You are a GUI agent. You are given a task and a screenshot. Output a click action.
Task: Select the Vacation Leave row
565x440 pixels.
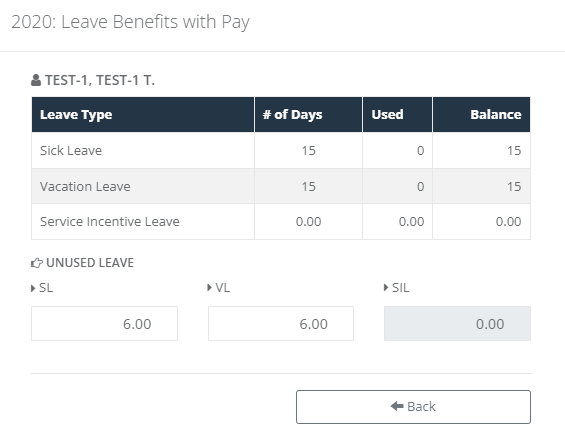click(x=281, y=186)
